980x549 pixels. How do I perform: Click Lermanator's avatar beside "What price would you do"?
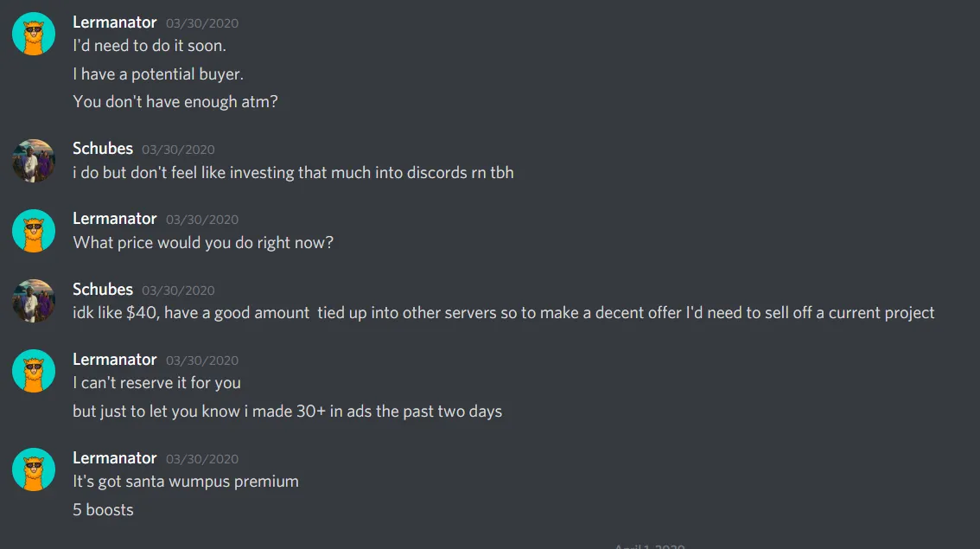(34, 231)
